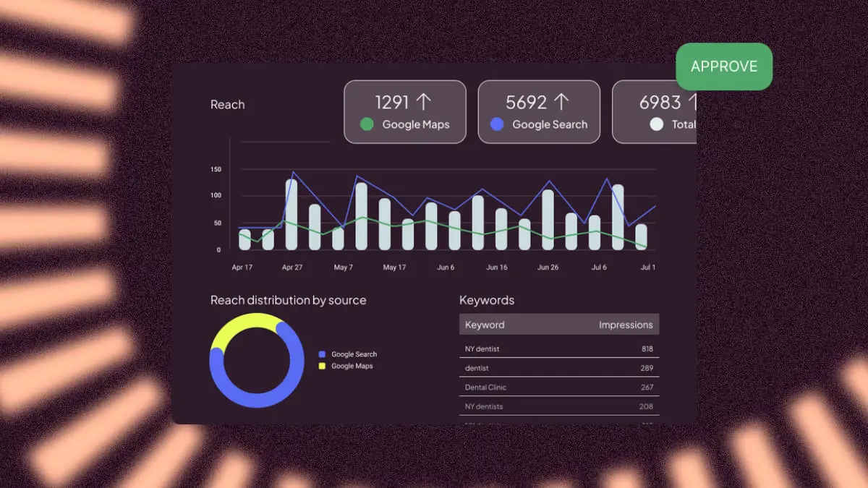Click the green APPROVE button
The width and height of the screenshot is (868, 488).
point(724,67)
